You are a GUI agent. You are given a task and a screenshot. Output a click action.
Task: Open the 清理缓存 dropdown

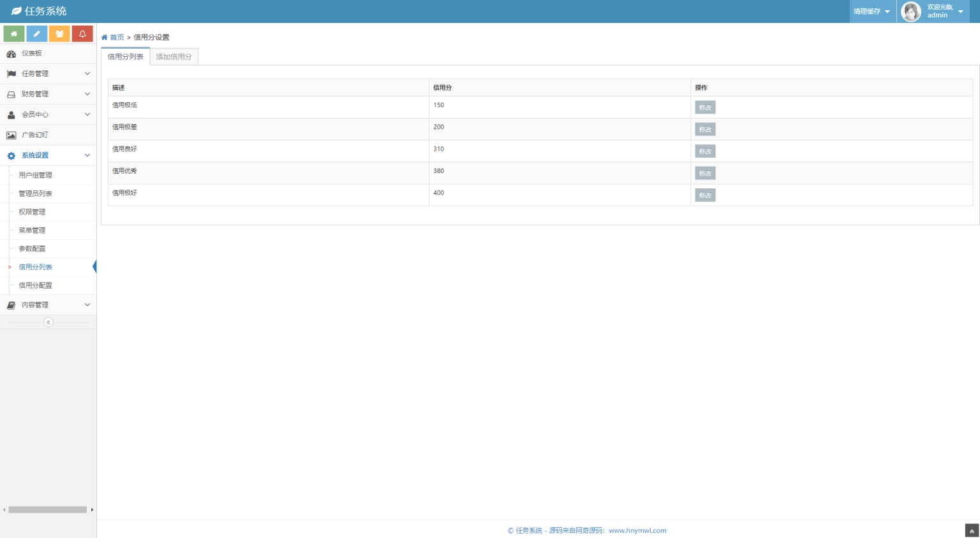[x=872, y=11]
